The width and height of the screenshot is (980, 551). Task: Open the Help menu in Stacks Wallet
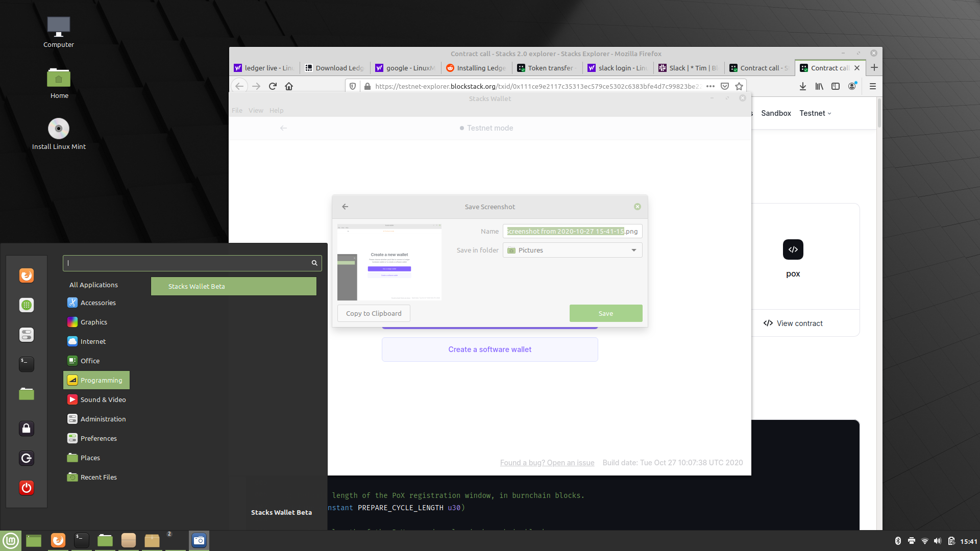276,110
